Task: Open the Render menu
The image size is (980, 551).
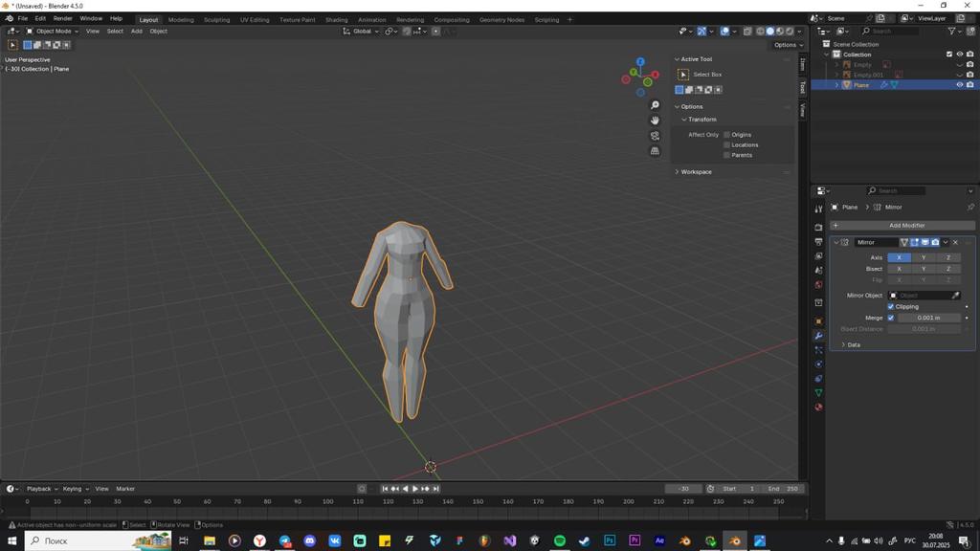Action: tap(62, 19)
